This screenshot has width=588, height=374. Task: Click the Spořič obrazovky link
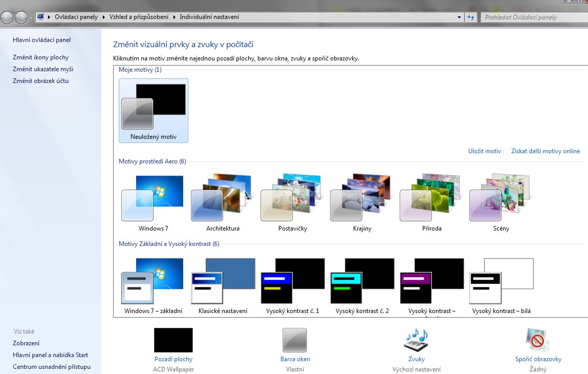pyautogui.click(x=538, y=359)
